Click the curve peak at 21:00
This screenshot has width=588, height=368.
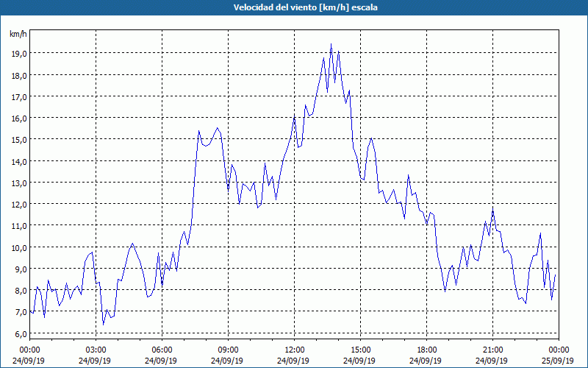pyautogui.click(x=492, y=208)
